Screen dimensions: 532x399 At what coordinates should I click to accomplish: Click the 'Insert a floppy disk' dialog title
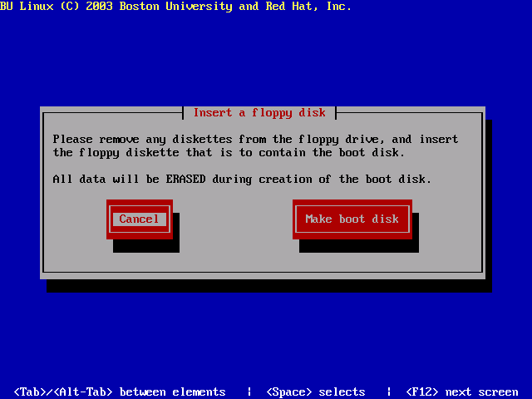click(x=259, y=112)
